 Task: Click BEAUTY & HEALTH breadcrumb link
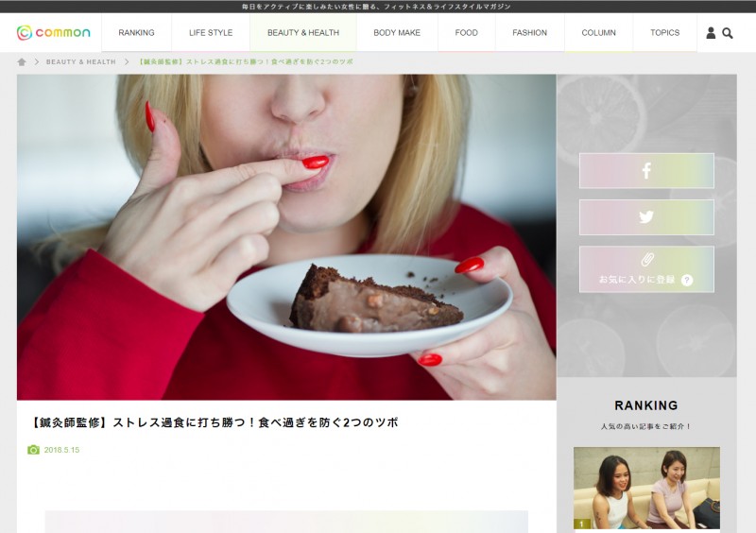pos(81,62)
